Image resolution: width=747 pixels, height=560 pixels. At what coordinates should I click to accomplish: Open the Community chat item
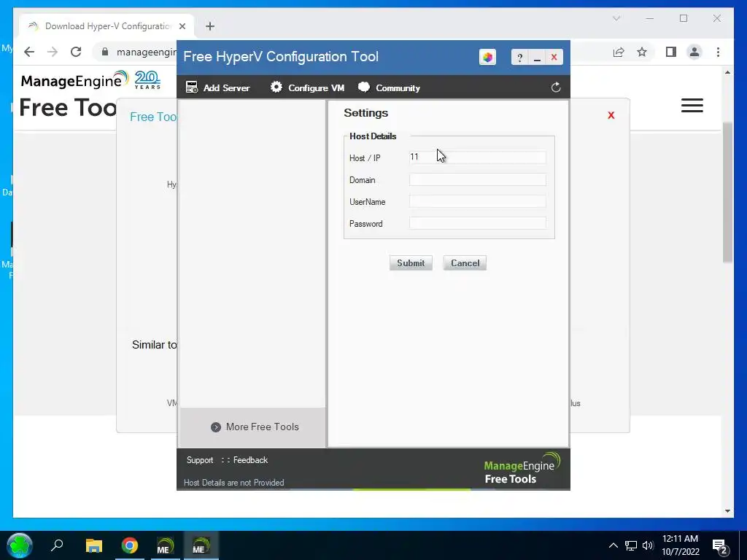[x=390, y=87]
